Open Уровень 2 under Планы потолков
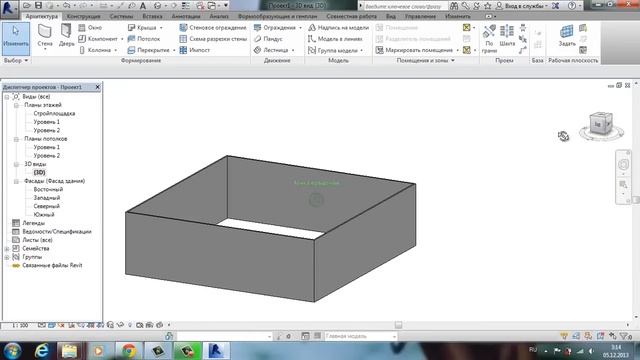Viewport: 640px width, 360px height. pyautogui.click(x=47, y=156)
